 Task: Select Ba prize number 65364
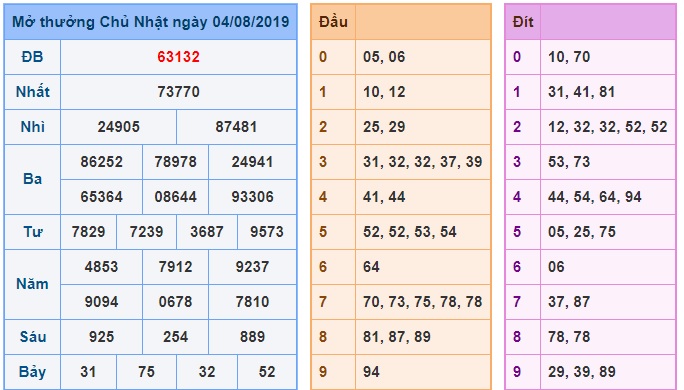[102, 197]
